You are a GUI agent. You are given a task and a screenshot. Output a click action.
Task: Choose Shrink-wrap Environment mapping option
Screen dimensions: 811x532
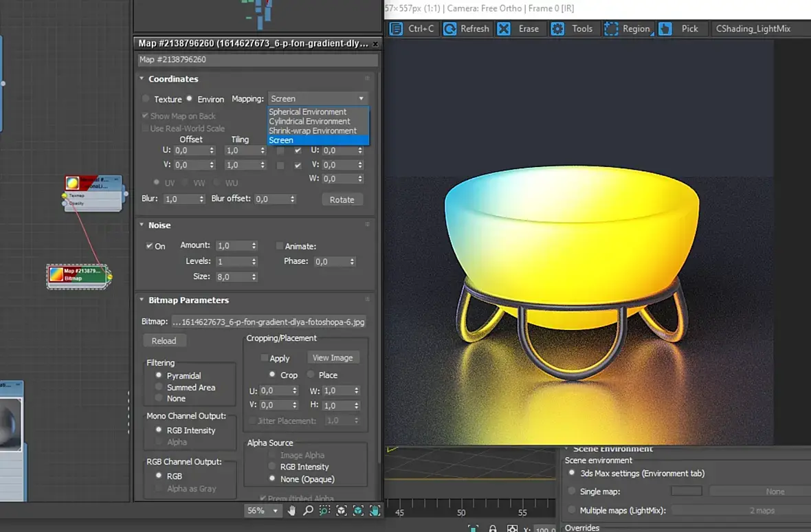tap(313, 131)
